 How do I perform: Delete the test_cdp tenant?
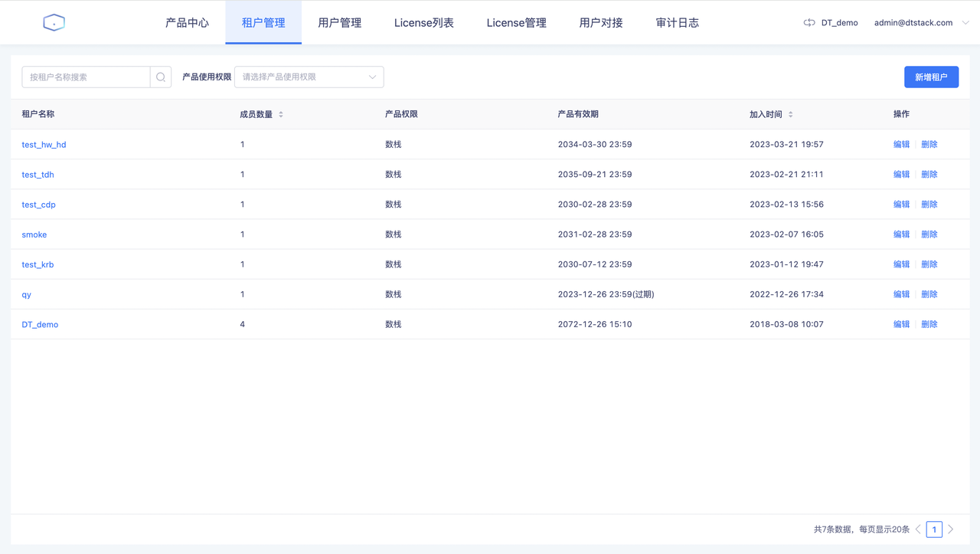pos(929,204)
